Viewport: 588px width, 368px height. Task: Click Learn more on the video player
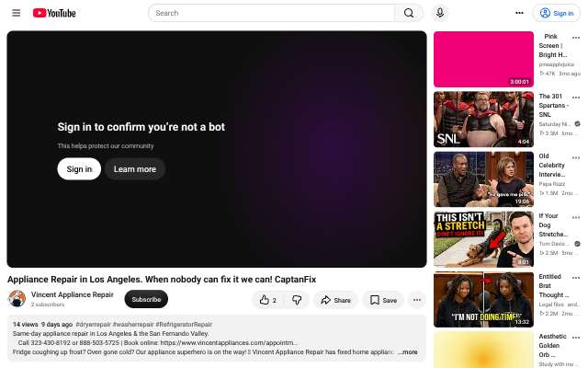point(135,169)
